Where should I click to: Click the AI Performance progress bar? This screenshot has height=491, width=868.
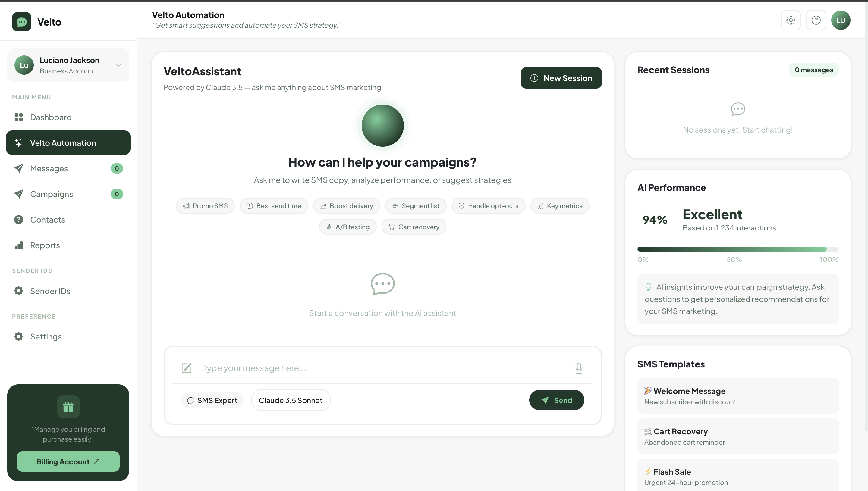click(738, 249)
